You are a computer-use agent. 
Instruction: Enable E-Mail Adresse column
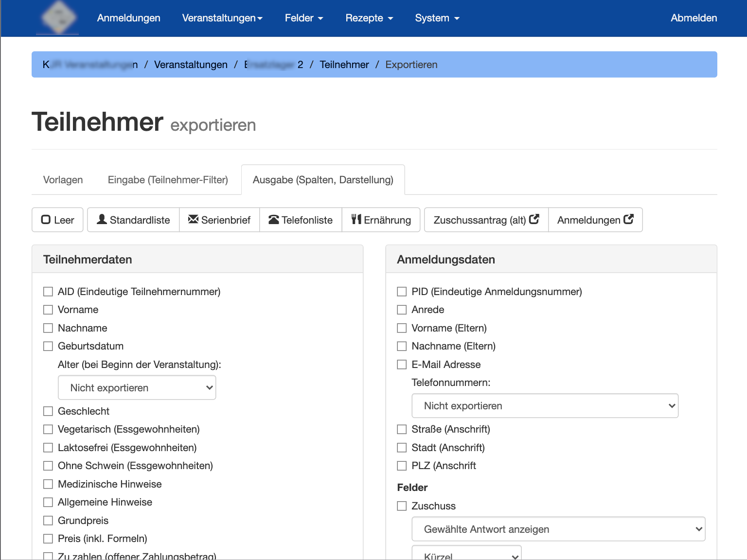402,365
